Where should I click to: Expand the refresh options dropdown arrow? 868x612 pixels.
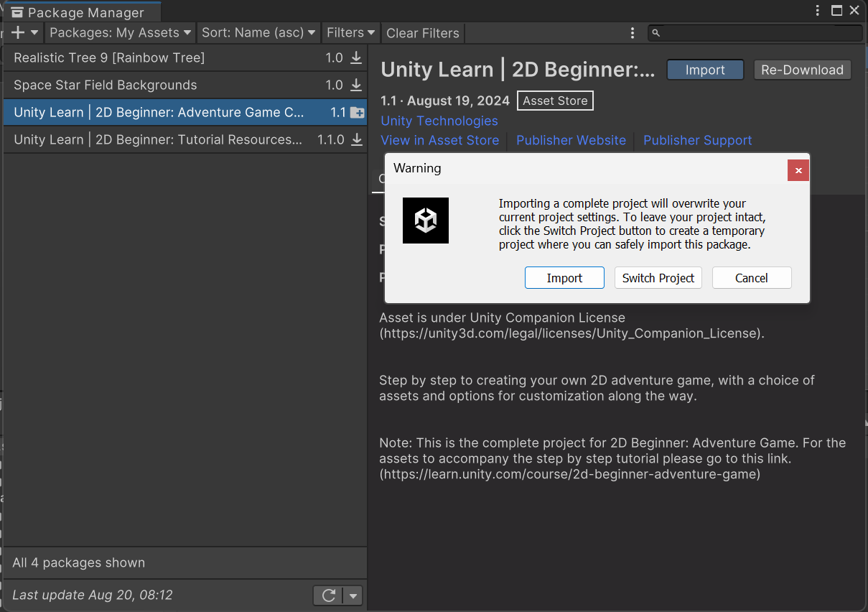(353, 595)
